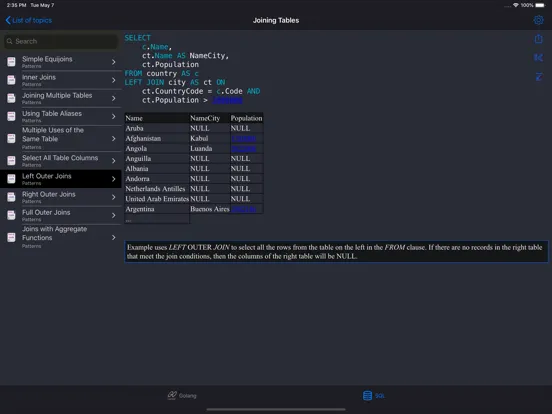Click the United Arab Emirates cell
This screenshot has width=552, height=414.
tap(157, 199)
